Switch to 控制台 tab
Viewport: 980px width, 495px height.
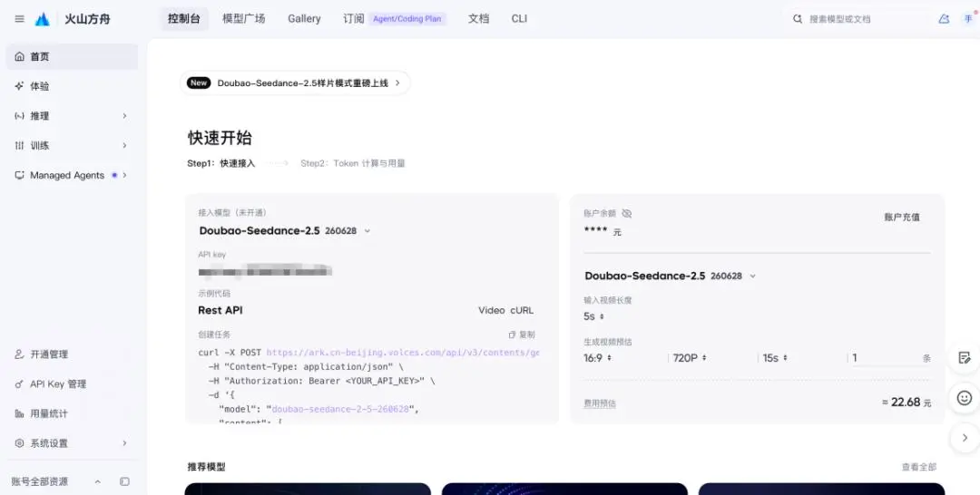pyautogui.click(x=183, y=19)
